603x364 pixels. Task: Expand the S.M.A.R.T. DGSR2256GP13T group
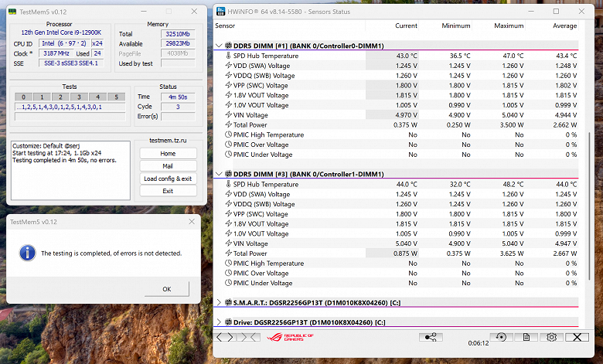(x=218, y=302)
